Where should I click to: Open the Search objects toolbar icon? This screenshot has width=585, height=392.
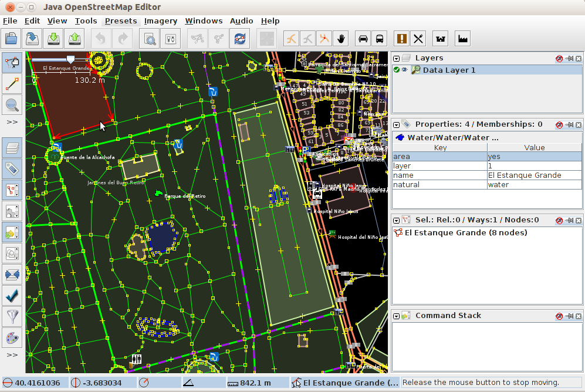point(150,39)
